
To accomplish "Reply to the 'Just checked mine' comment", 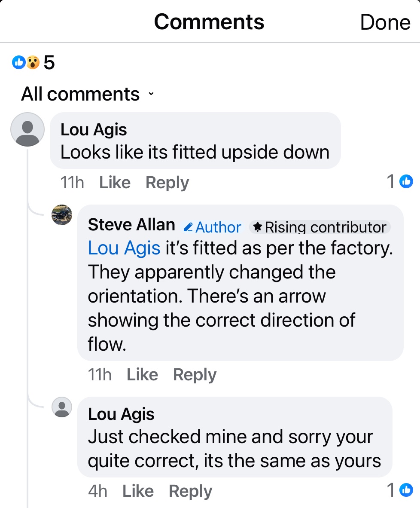I will click(190, 491).
